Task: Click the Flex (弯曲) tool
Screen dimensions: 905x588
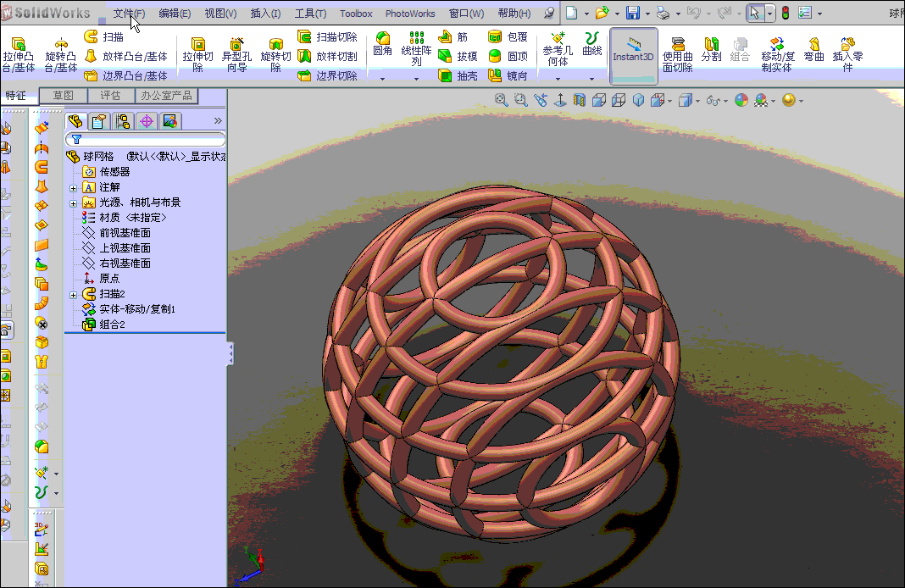Action: click(813, 50)
